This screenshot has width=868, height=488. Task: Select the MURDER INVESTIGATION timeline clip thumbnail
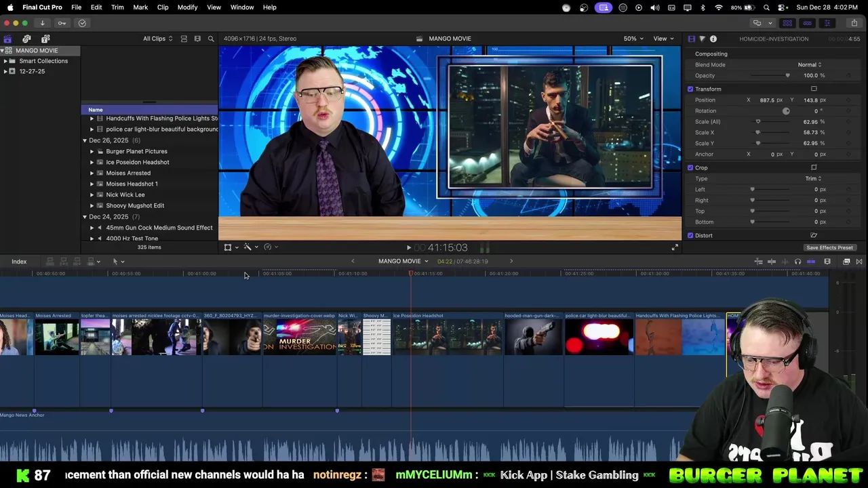(300, 337)
